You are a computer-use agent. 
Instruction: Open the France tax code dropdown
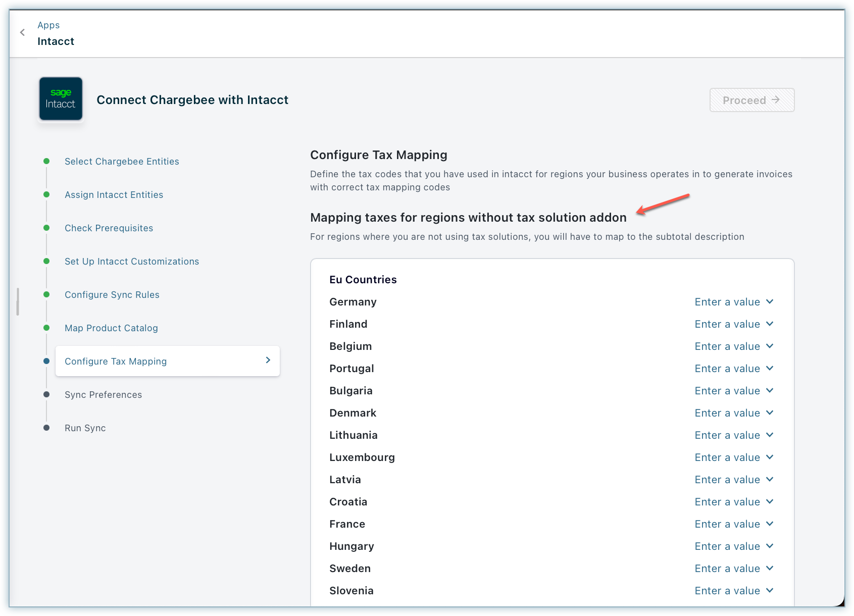pyautogui.click(x=733, y=524)
